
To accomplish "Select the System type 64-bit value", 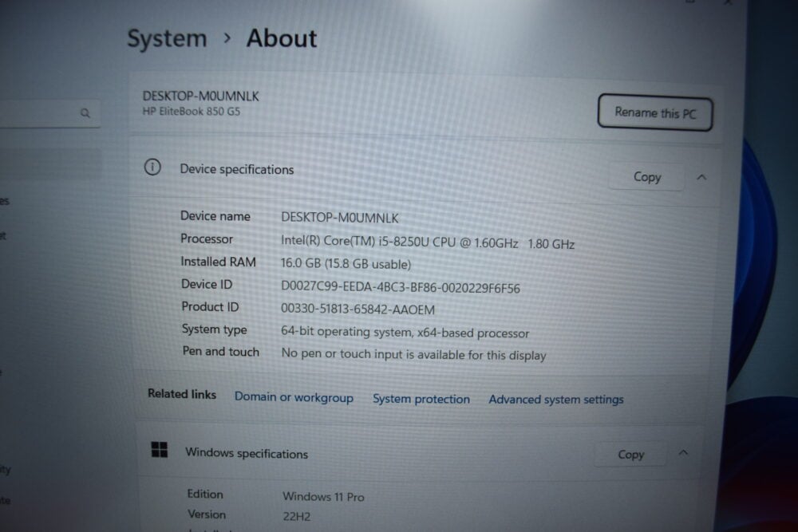I will 405,332.
